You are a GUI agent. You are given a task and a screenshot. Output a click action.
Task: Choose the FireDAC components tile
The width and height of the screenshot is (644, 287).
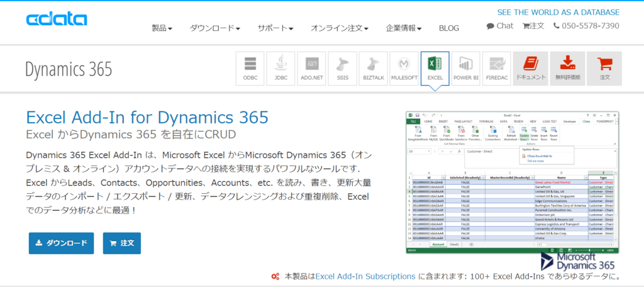click(x=497, y=68)
